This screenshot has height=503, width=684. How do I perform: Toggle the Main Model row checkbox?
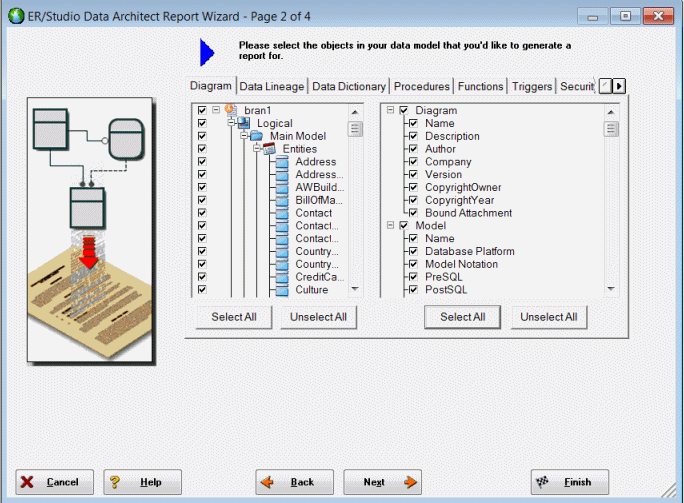[x=202, y=136]
